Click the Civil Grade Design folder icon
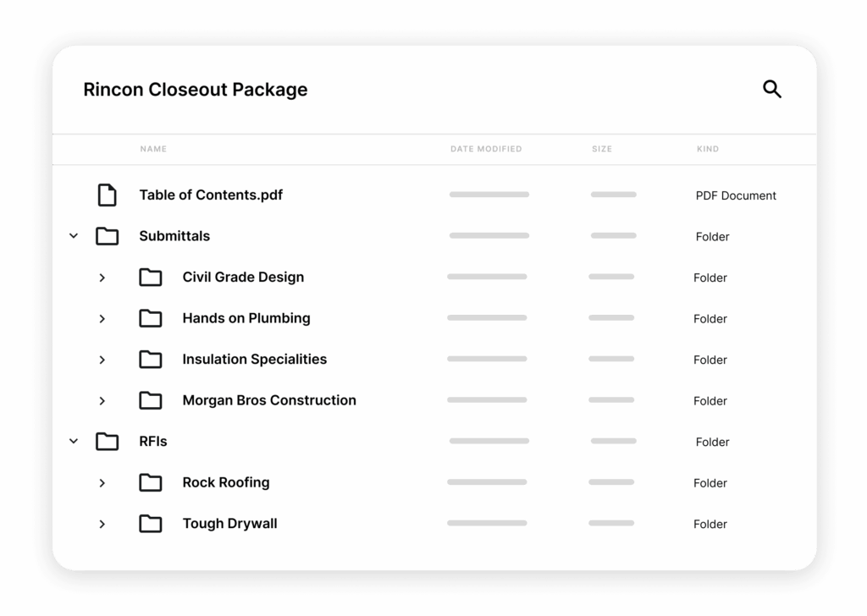867x616 pixels. [x=150, y=278]
